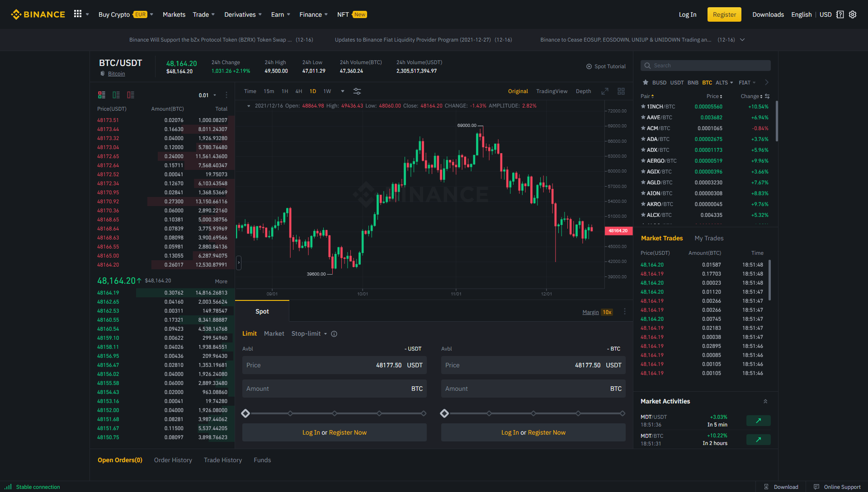Image resolution: width=868 pixels, height=492 pixels.
Task: Switch to the My Trades tab
Action: coord(709,238)
